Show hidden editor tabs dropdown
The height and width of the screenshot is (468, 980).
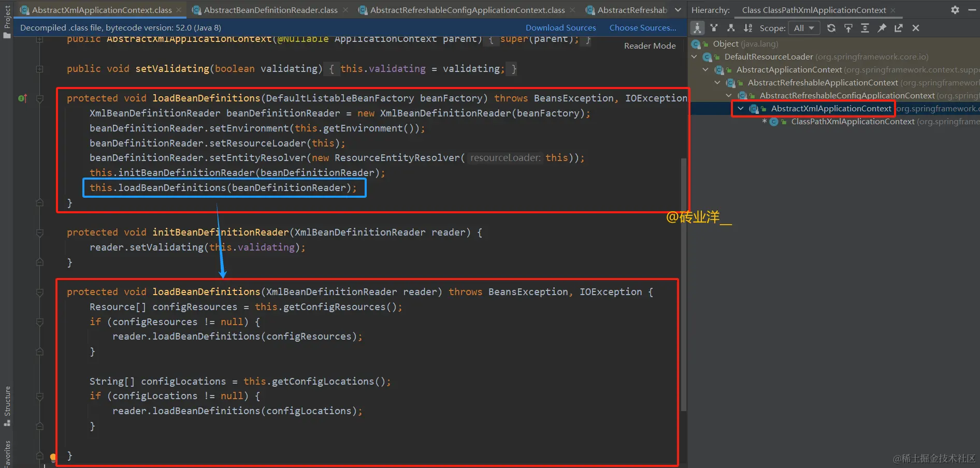pyautogui.click(x=678, y=10)
